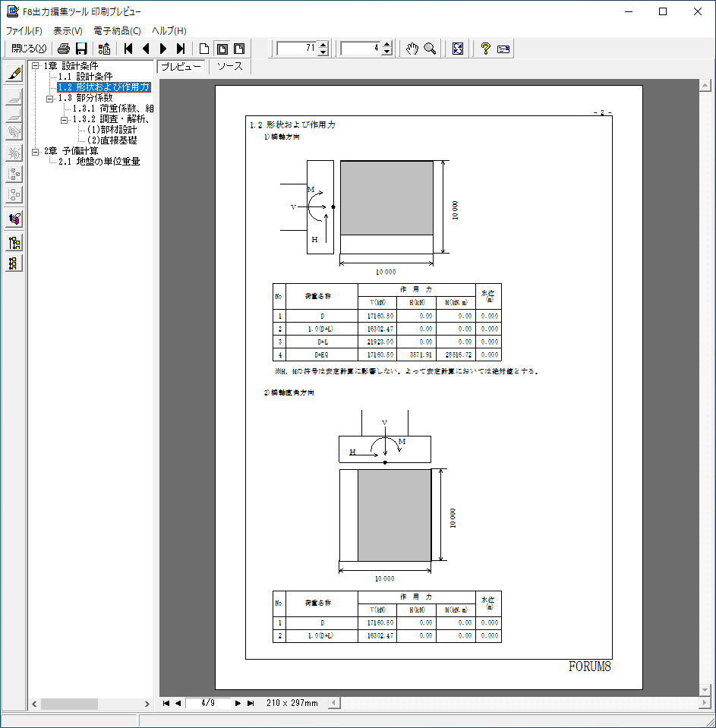The image size is (716, 728).
Task: Click tree panel scroll left arrow
Action: pos(34,704)
